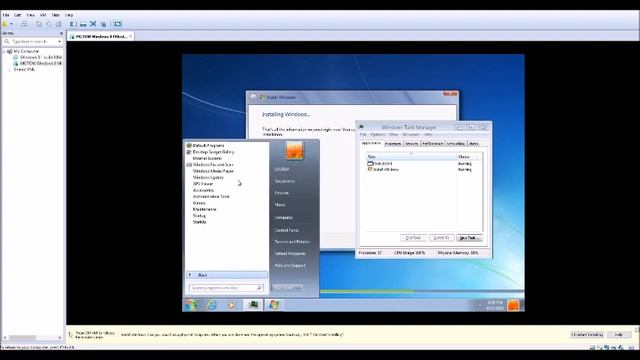The image size is (640, 360).
Task: Toggle the thumbnail bar view icon
Action: 83,24
